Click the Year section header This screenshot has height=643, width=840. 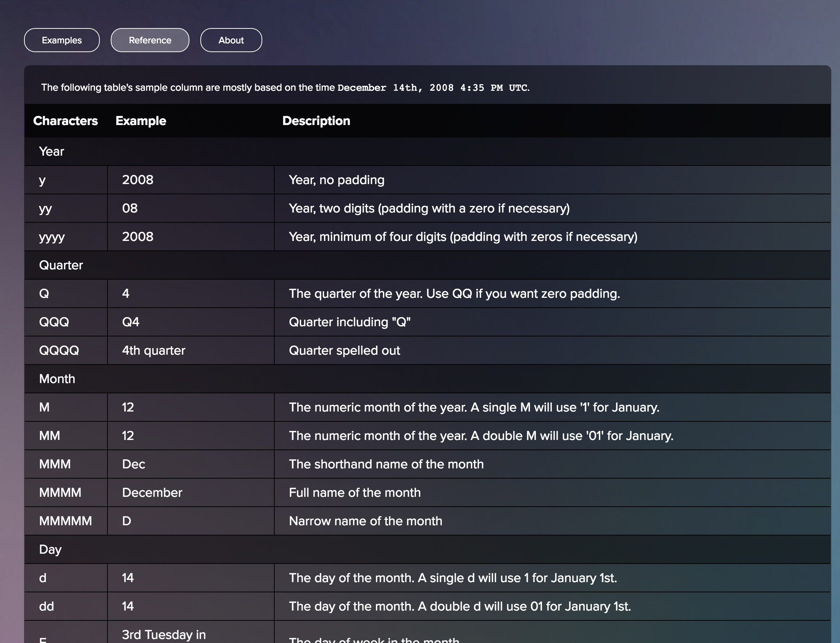(x=52, y=151)
